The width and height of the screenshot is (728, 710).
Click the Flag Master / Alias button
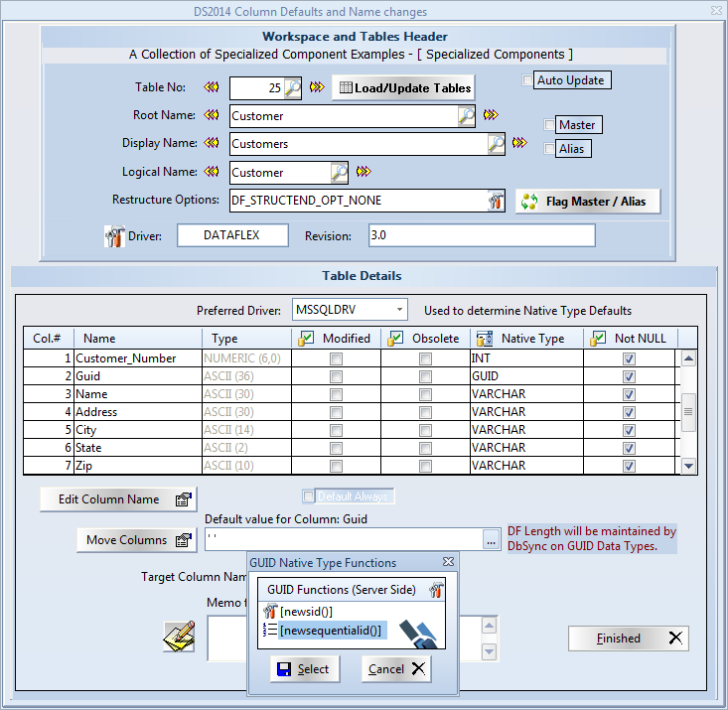coord(587,202)
